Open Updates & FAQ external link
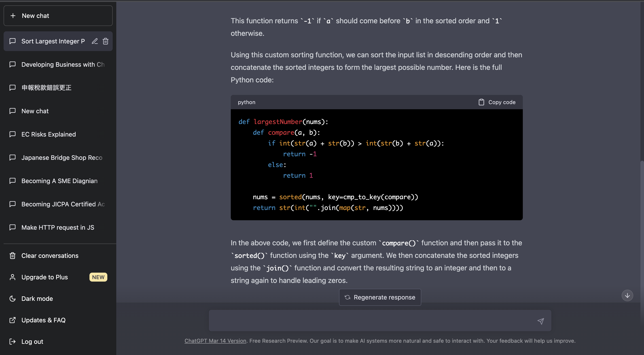Screen dimensions: 644x355 (x=43, y=320)
